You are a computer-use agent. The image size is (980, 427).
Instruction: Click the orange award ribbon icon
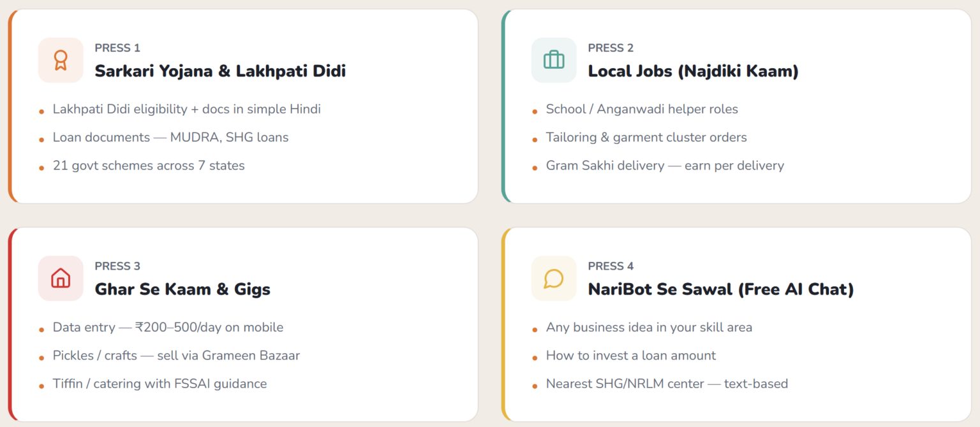coord(61,60)
